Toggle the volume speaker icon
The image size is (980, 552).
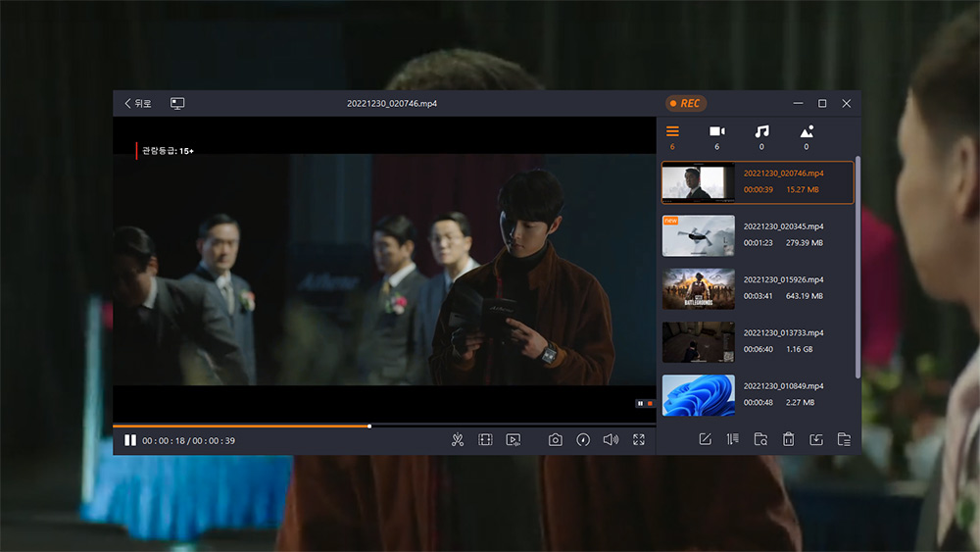click(x=611, y=440)
